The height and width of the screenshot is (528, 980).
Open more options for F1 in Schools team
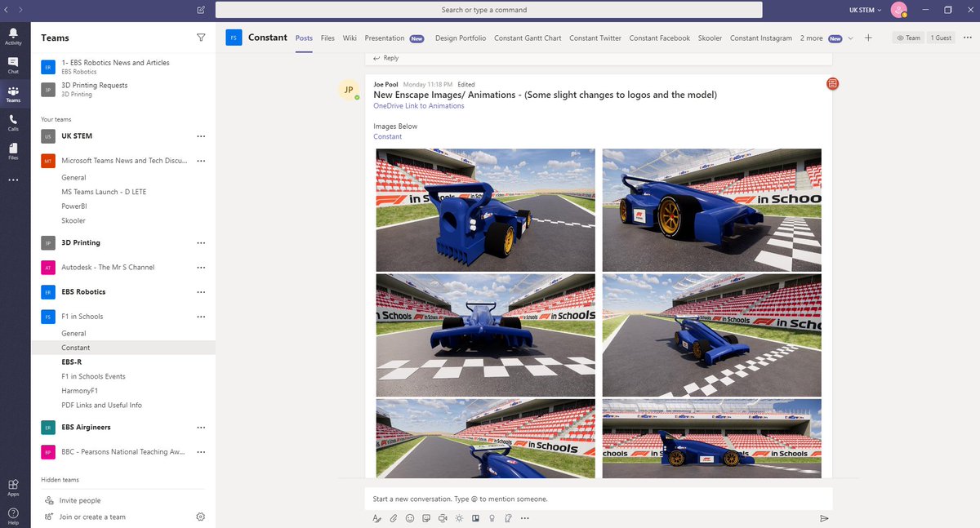click(x=201, y=317)
